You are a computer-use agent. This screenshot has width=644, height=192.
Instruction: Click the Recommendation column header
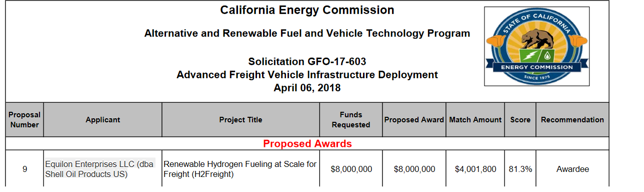572,120
